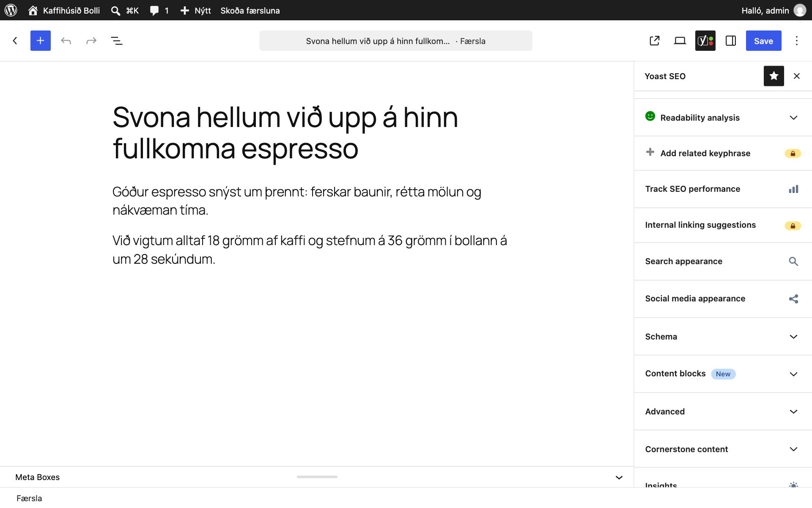Click the WordPress logo in admin bar
Image resolution: width=812 pixels, height=508 pixels.
11,10
